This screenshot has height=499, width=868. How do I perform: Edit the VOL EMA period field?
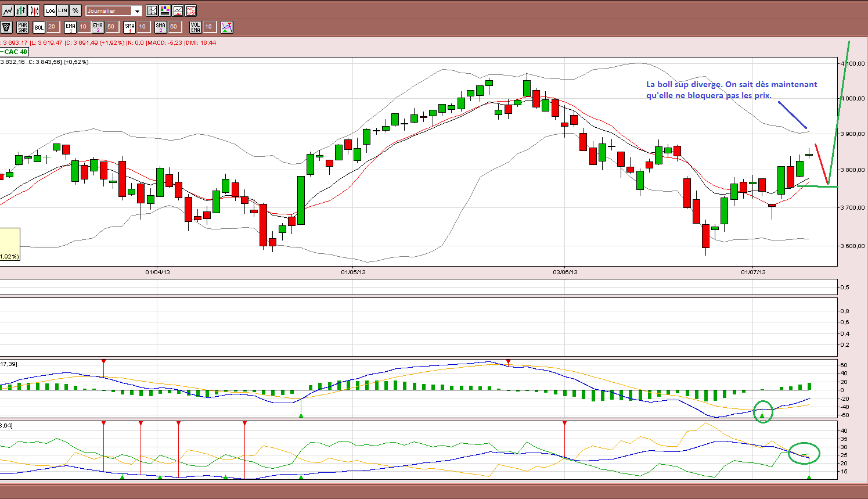[x=209, y=27]
